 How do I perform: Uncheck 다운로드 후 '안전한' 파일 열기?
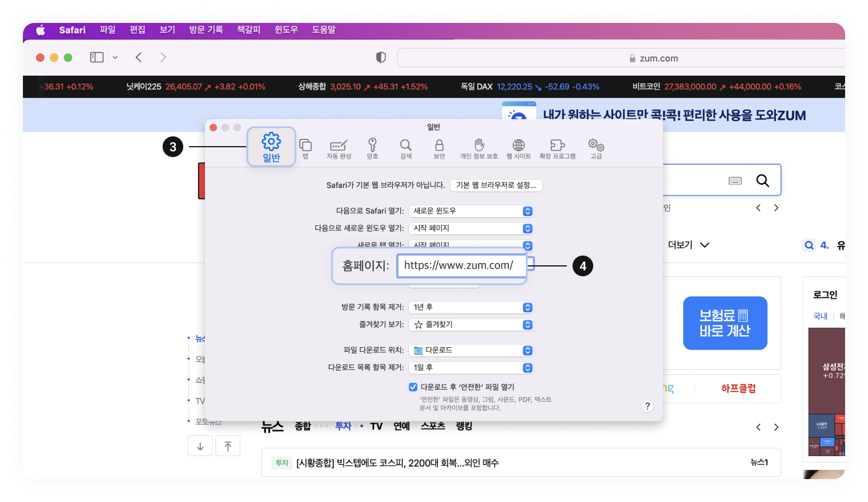point(413,387)
